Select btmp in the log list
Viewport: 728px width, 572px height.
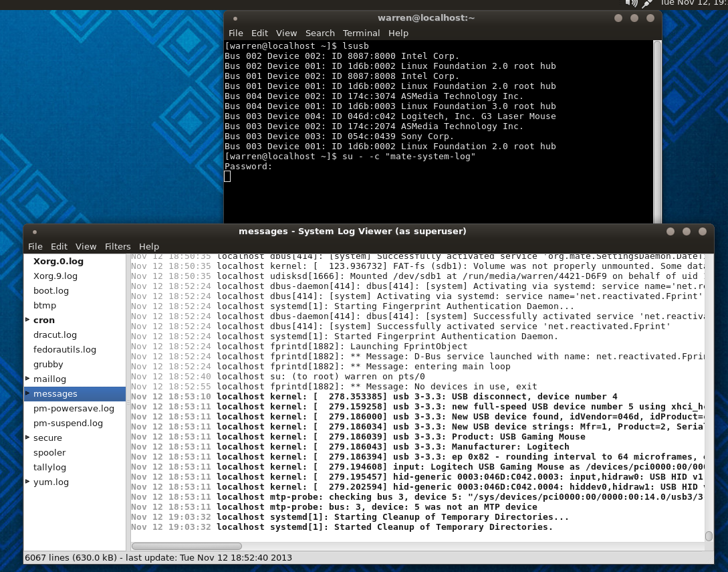click(x=45, y=305)
